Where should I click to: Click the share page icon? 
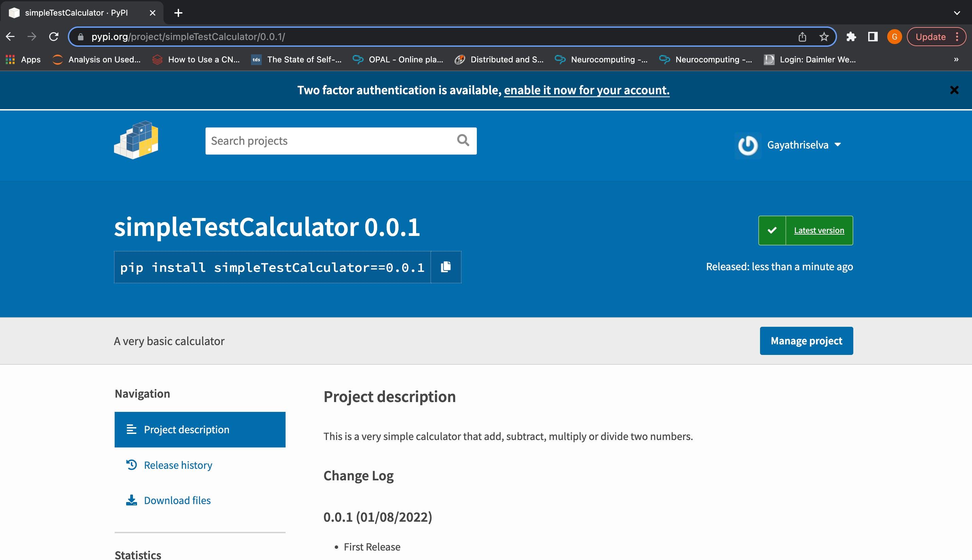pos(802,37)
